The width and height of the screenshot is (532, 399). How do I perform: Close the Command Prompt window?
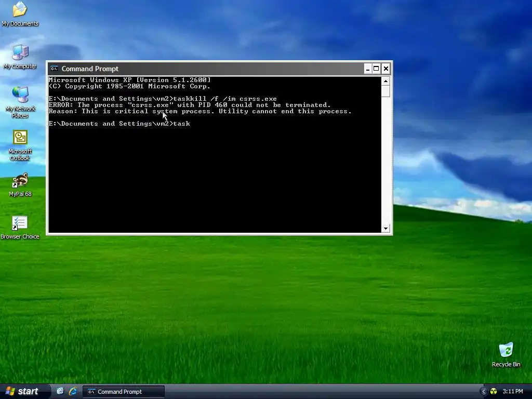(x=386, y=69)
